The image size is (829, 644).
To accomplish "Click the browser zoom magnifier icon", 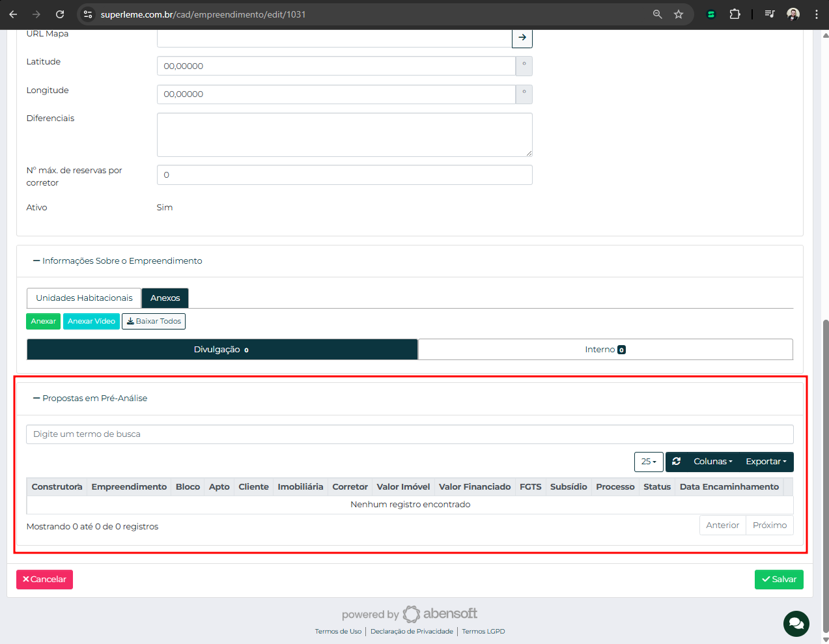I will [x=658, y=14].
